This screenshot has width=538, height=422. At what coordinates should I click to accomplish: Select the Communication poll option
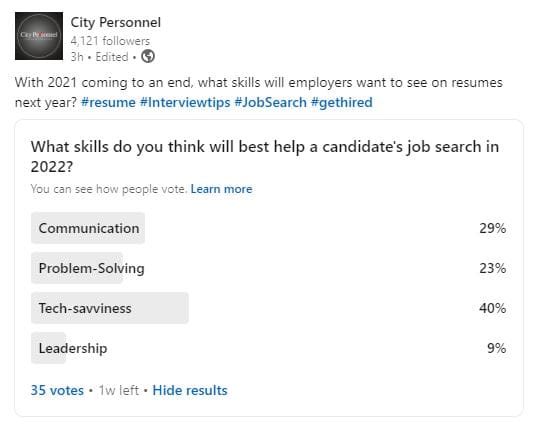269,228
